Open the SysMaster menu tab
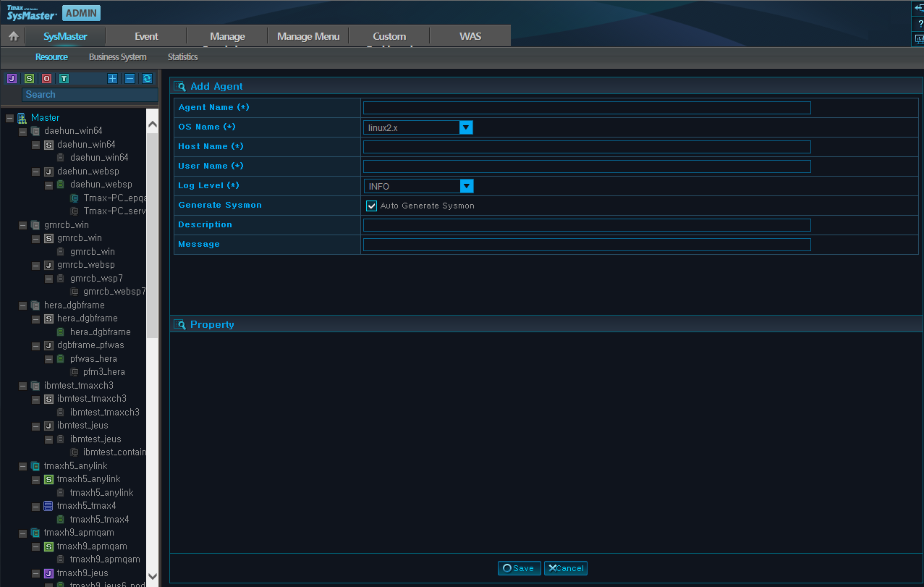924x587 pixels. click(65, 36)
